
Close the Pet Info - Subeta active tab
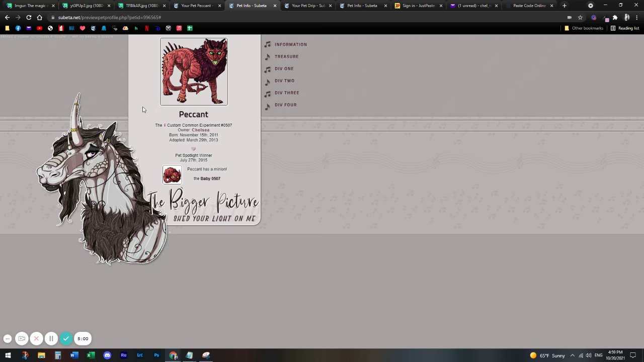click(275, 6)
